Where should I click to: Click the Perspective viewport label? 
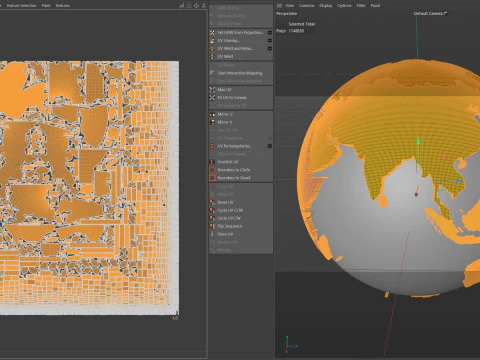pos(286,13)
